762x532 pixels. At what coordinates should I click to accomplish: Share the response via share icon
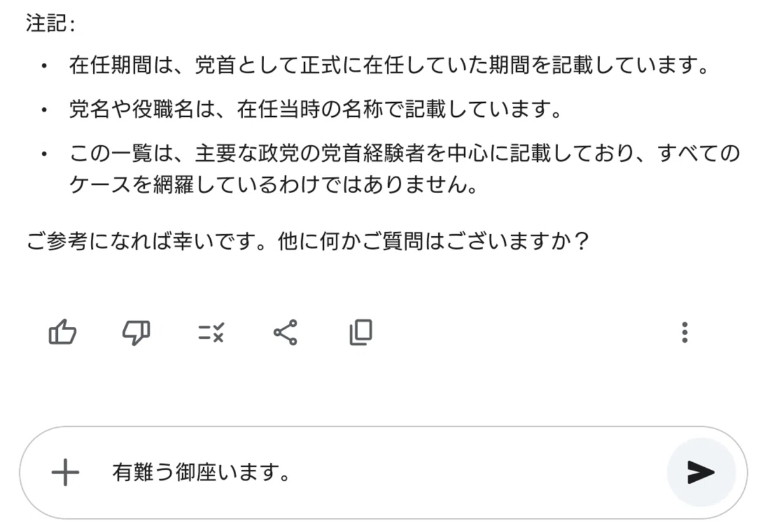285,332
